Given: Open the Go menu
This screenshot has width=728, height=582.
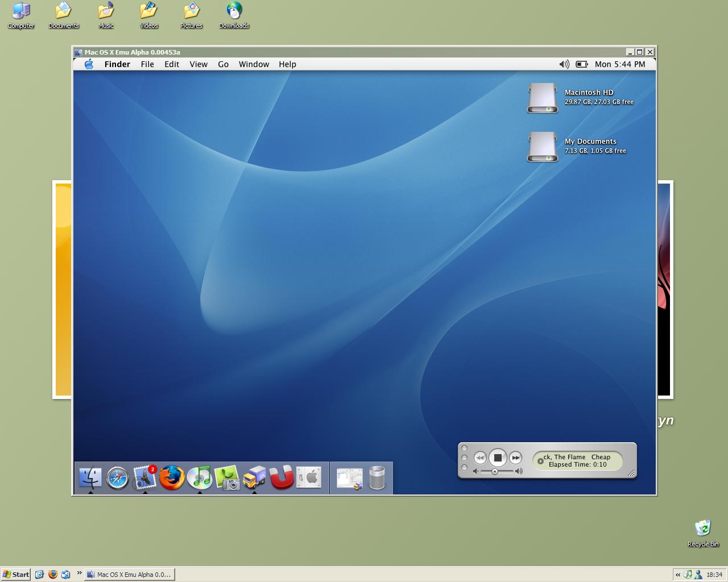Looking at the screenshot, I should 224,64.
